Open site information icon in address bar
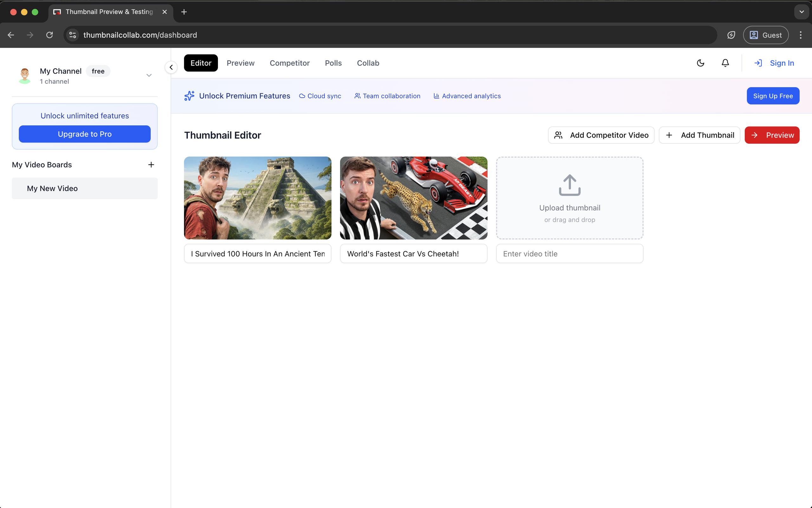Screen dimensions: 812x508 pyautogui.click(x=73, y=35)
